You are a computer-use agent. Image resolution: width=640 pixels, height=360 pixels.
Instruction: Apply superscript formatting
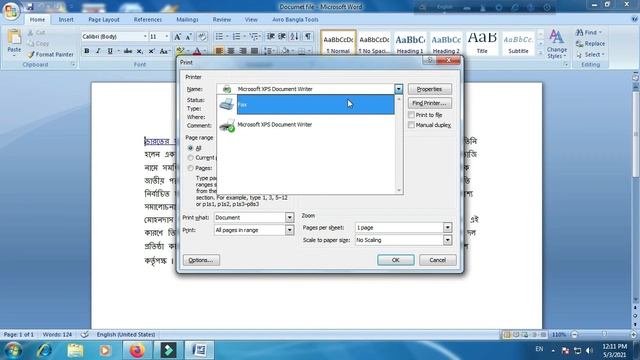click(x=151, y=51)
